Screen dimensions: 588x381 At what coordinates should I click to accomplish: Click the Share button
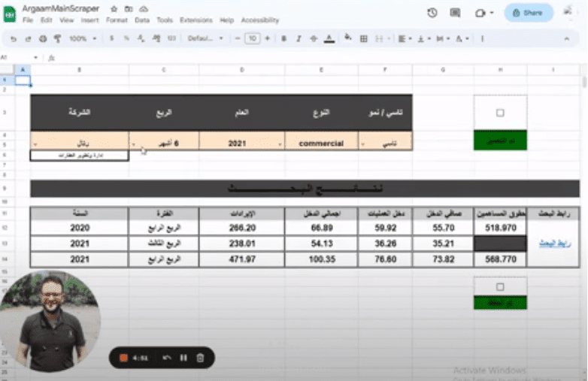[x=529, y=13]
